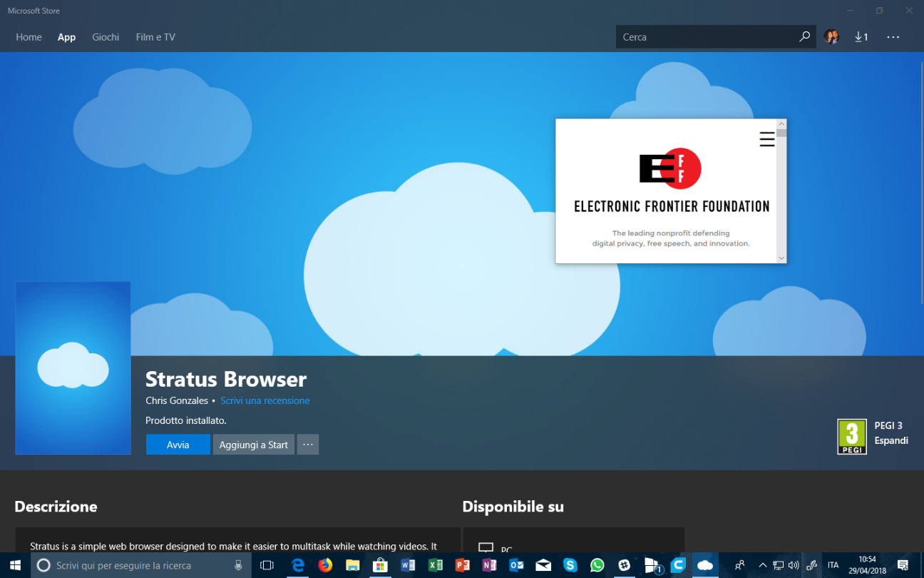The height and width of the screenshot is (578, 924).
Task: Click the Chris Gonzales publisher name
Action: tap(177, 400)
